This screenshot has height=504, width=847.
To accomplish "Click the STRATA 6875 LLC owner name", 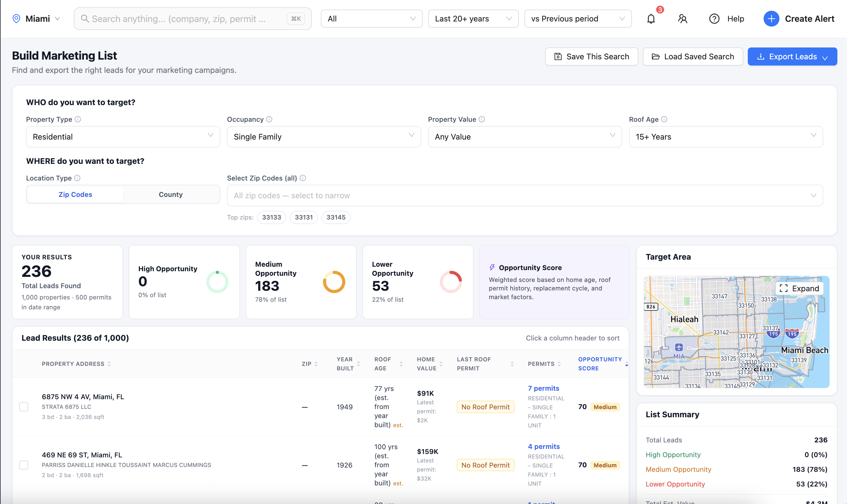I will click(x=67, y=407).
